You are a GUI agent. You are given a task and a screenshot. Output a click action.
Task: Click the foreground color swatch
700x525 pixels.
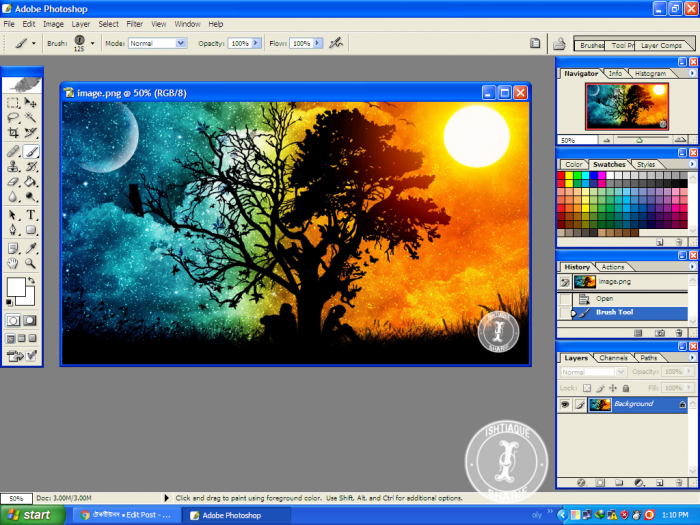[16, 287]
